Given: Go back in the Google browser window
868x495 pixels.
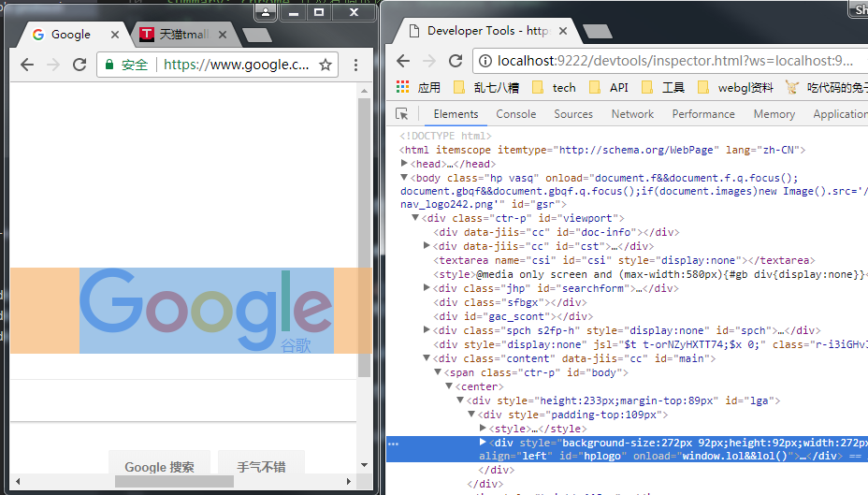Looking at the screenshot, I should pos(27,65).
